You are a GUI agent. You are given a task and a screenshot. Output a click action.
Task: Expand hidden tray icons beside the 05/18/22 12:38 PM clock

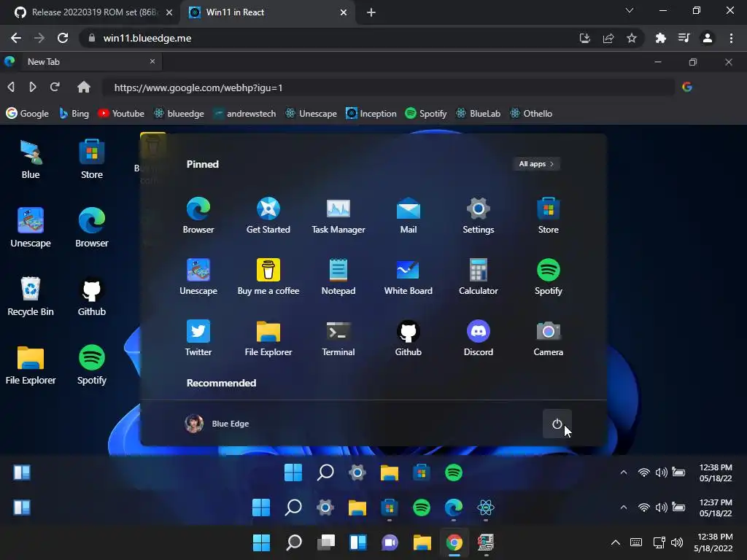[623, 472]
